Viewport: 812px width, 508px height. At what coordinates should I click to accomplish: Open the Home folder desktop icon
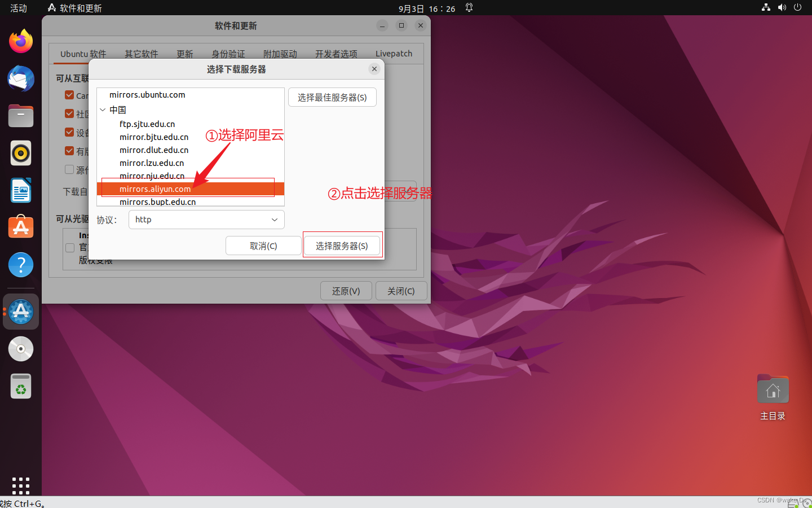click(x=773, y=398)
